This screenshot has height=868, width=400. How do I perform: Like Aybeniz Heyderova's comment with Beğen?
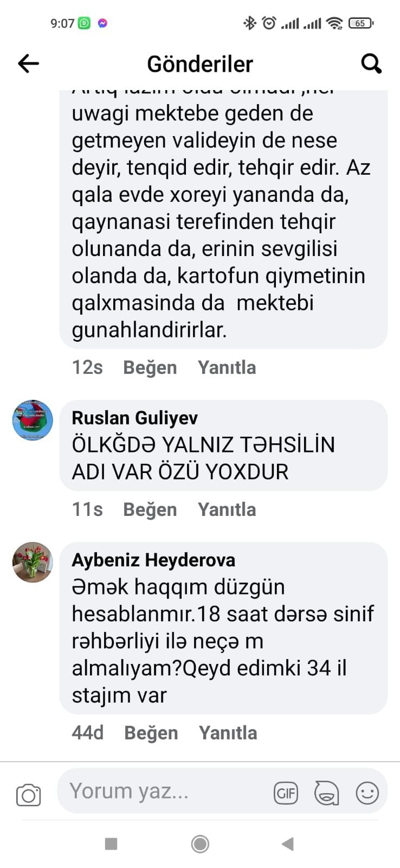pos(151,733)
